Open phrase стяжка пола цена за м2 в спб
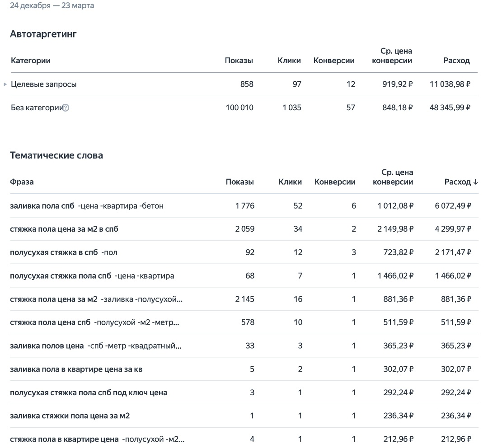The width and height of the screenshot is (488, 448). click(x=64, y=229)
